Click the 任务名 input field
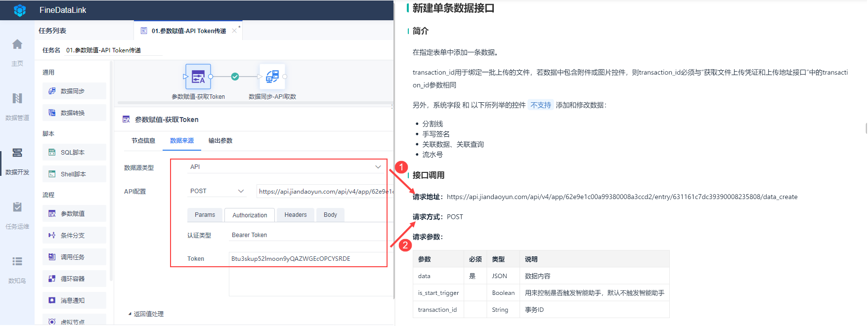Viewport: 868px width, 326px height. [113, 50]
